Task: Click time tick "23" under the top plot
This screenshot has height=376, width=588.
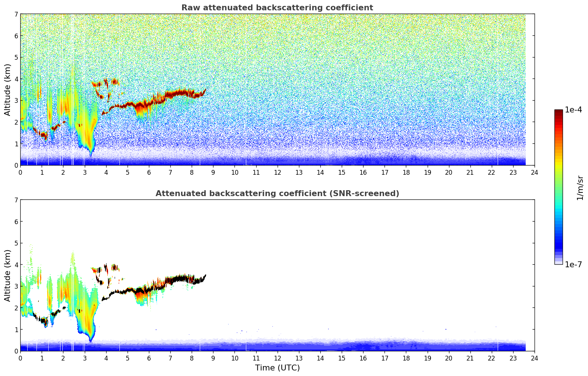Action: (513, 172)
